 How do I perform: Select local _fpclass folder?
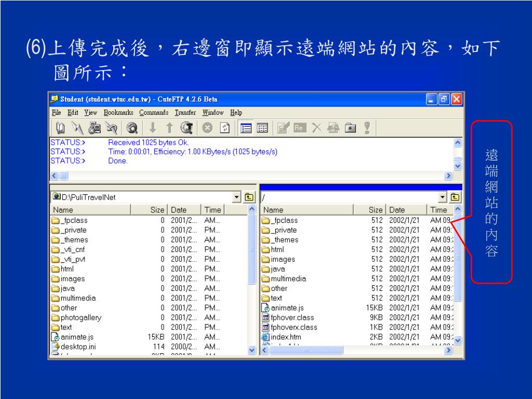[x=70, y=220]
